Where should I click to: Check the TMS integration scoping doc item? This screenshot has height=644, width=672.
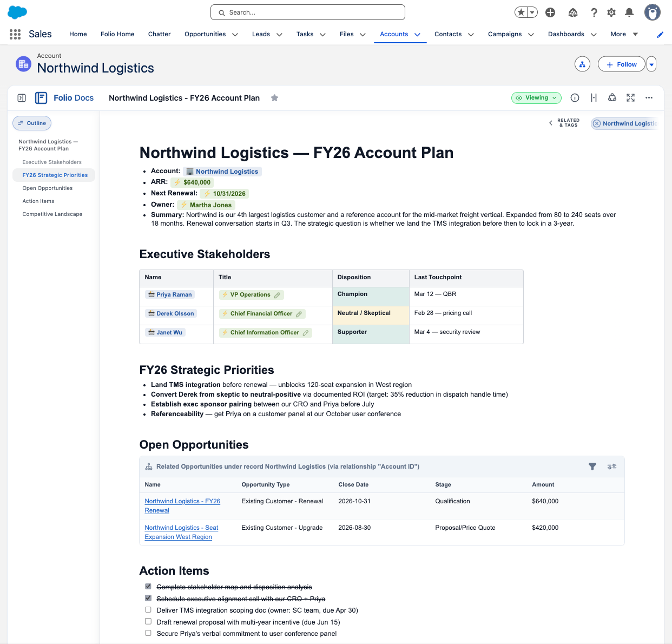pos(148,609)
